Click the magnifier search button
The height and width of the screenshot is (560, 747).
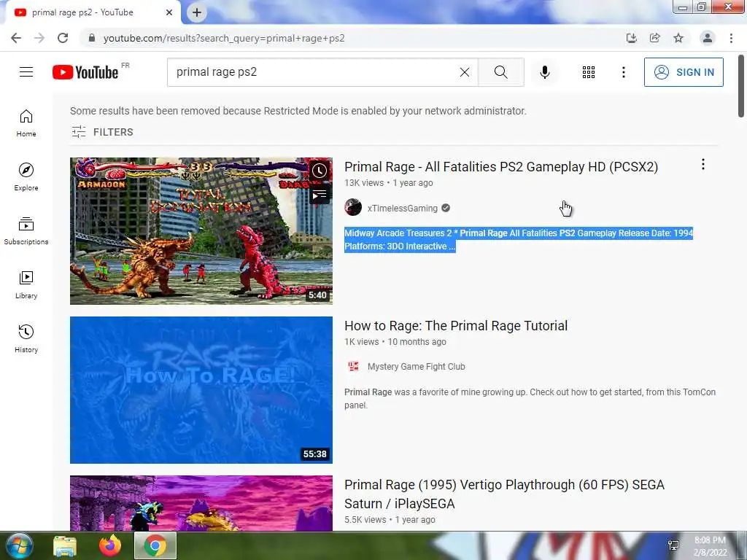[500, 72]
